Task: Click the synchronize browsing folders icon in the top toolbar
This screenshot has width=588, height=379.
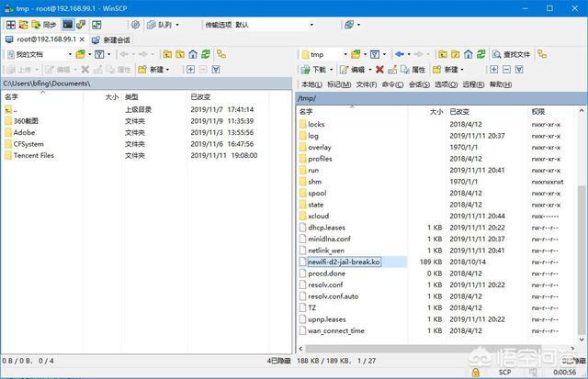Action: (x=24, y=25)
